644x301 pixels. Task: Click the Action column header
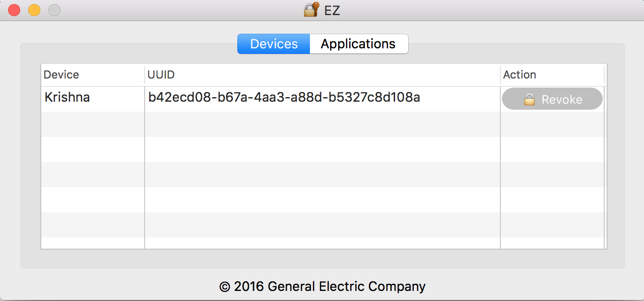(x=520, y=75)
